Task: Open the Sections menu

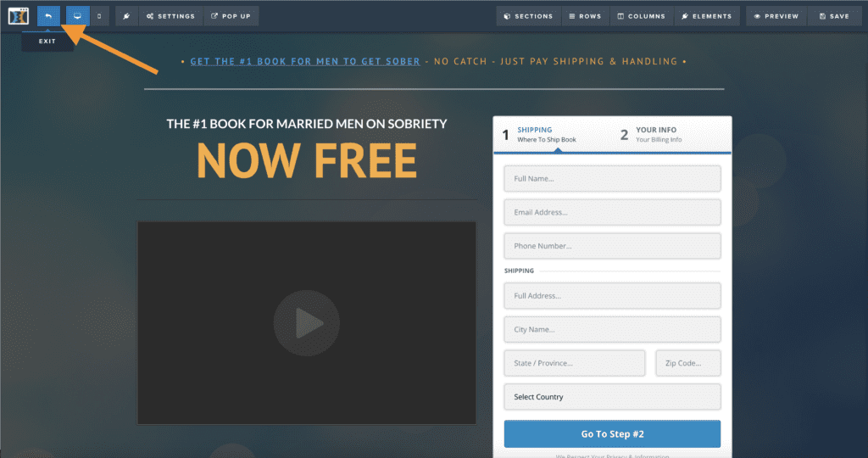Action: pyautogui.click(x=528, y=16)
